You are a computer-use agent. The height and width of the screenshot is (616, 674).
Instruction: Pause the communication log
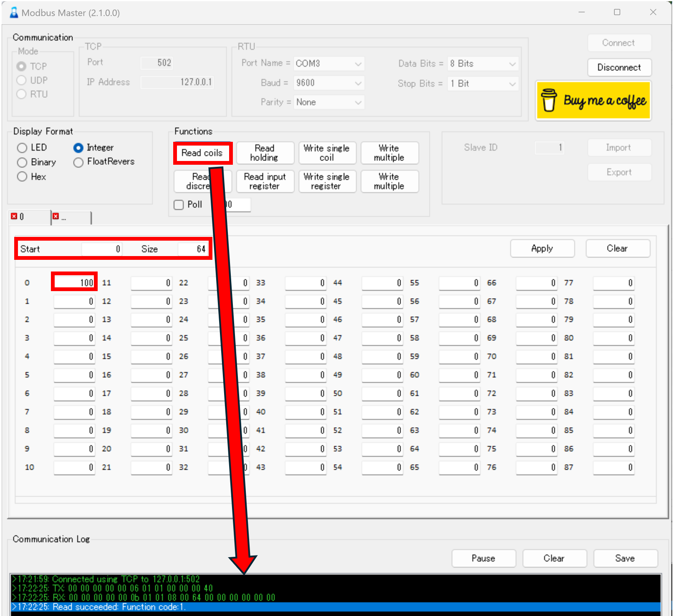click(x=483, y=558)
